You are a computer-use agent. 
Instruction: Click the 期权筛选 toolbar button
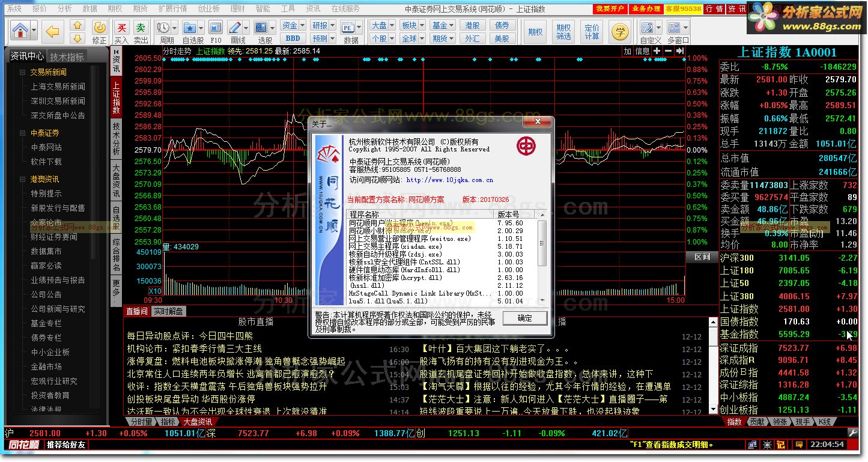click(563, 32)
